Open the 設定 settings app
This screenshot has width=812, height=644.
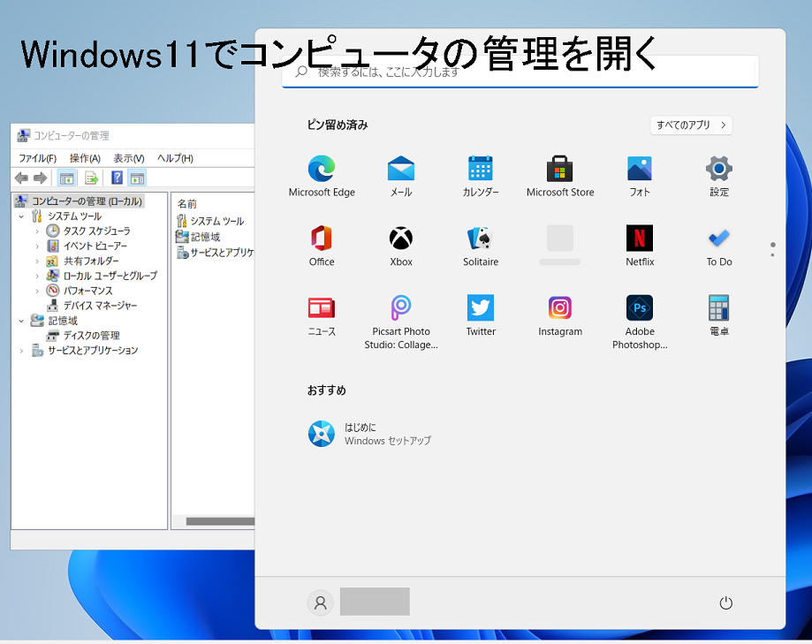718,169
